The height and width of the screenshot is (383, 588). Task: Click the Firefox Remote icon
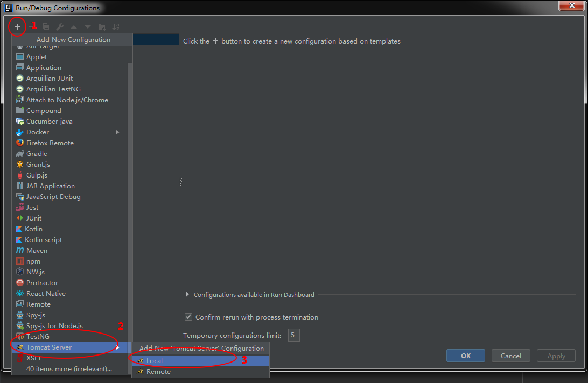[x=20, y=143]
